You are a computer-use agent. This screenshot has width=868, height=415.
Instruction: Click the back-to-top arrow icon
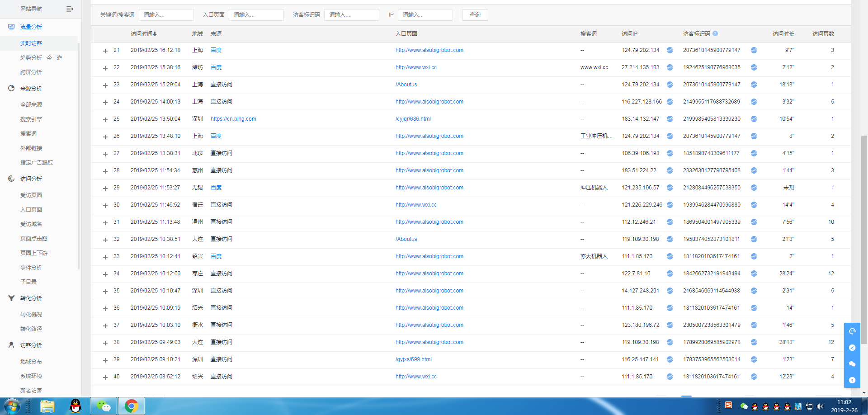coord(852,380)
